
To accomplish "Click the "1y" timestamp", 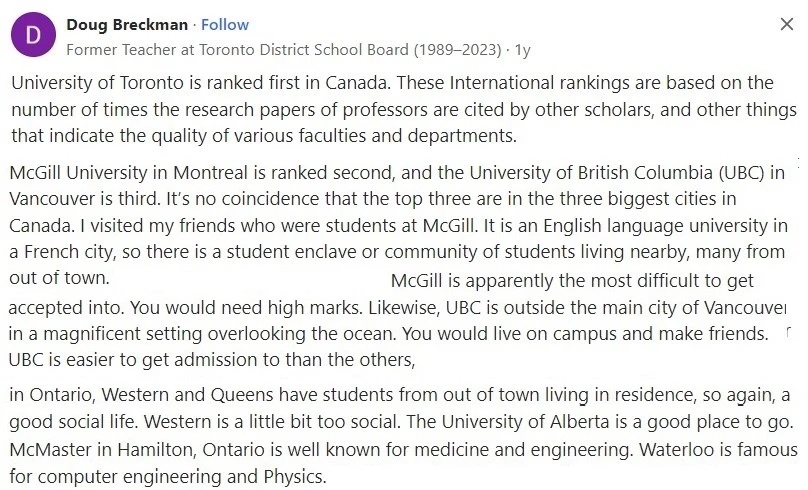I will click(523, 50).
